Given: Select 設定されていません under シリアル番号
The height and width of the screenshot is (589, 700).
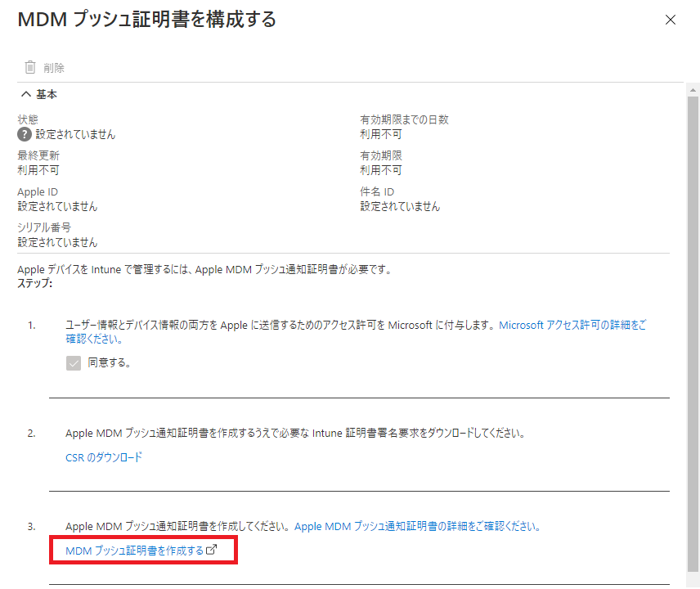Looking at the screenshot, I should pyautogui.click(x=57, y=242).
